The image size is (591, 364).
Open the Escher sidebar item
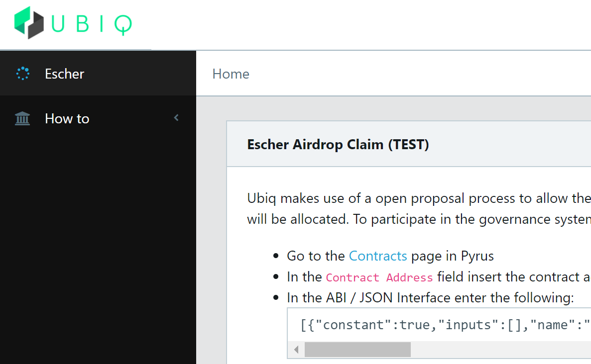65,74
